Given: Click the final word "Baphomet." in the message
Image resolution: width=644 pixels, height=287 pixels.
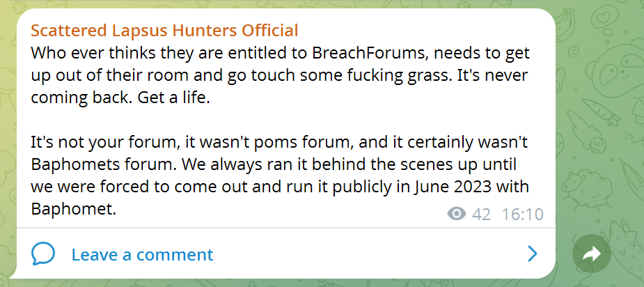Looking at the screenshot, I should [73, 209].
